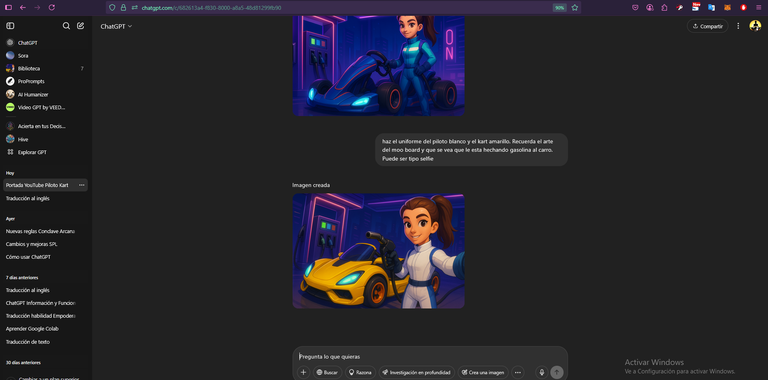Click the plus attach button in composer

pos(303,373)
